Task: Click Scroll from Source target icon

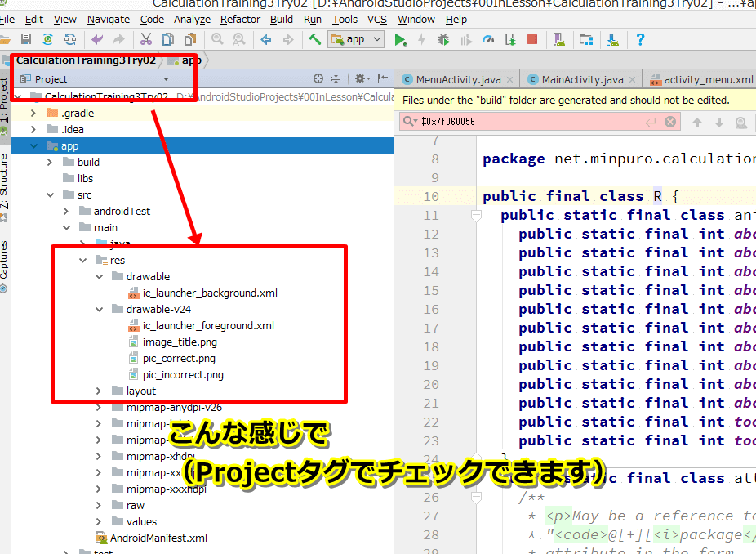Action: point(318,78)
